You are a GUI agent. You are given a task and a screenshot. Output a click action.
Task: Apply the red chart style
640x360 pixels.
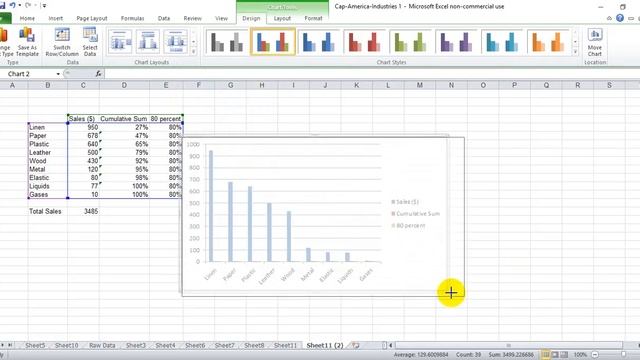point(364,42)
